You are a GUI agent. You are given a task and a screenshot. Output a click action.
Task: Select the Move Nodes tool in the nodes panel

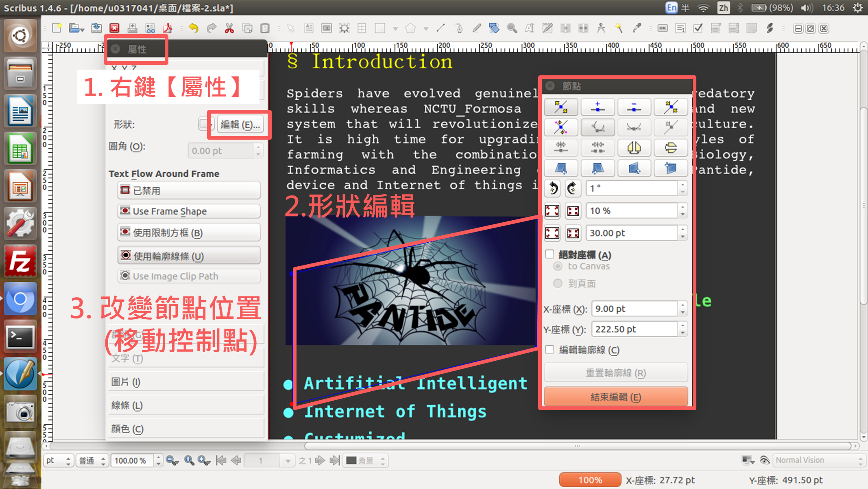561,107
